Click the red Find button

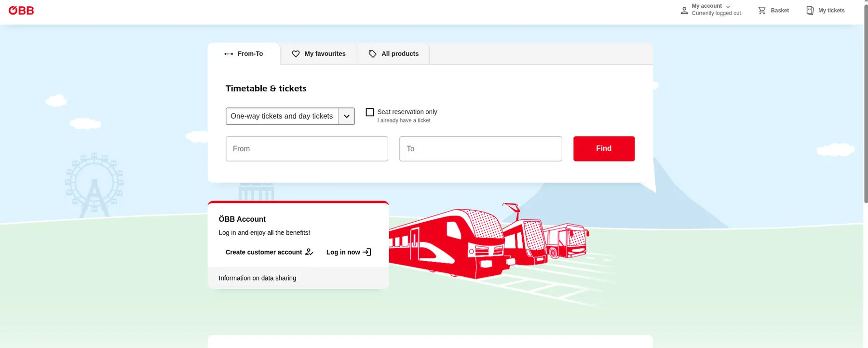pyautogui.click(x=604, y=148)
